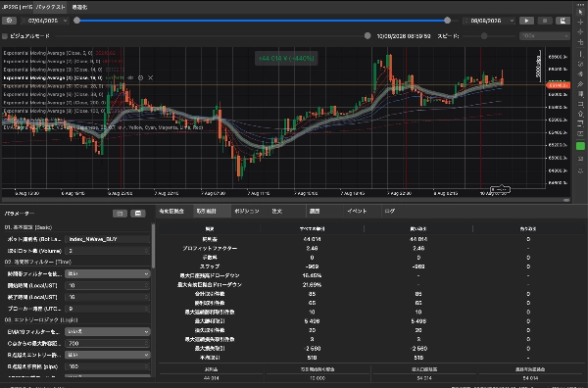Screen dimensions: 588x388
Task: Open the 注文 tab
Action: tap(276, 211)
